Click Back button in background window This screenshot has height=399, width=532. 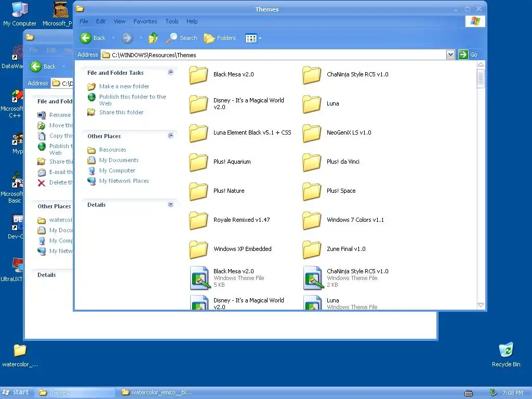(x=43, y=66)
